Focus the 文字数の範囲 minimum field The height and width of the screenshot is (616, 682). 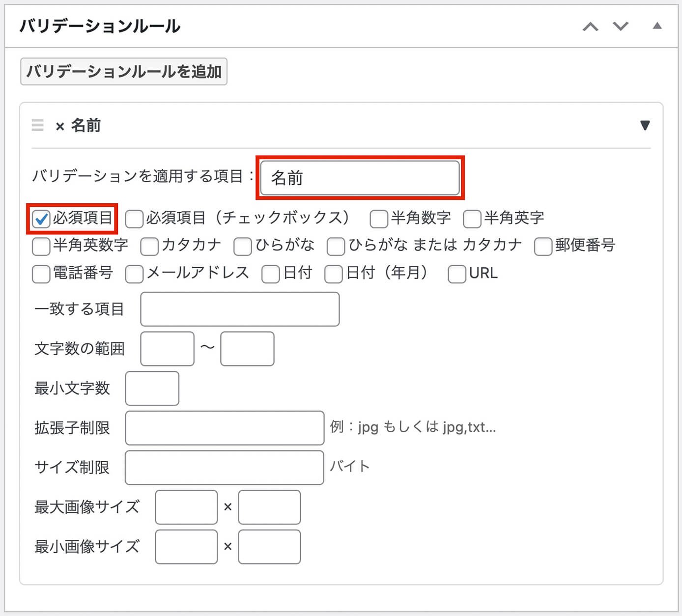pyautogui.click(x=168, y=349)
